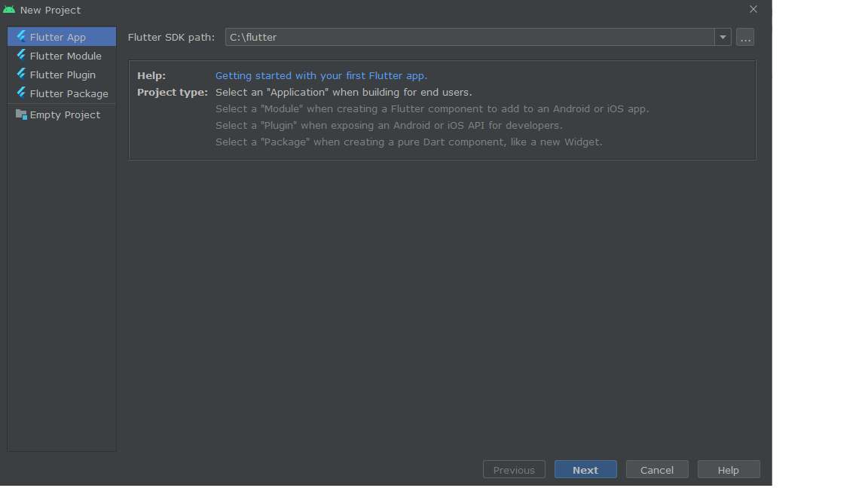The image size is (868, 488).
Task: Click the bold "Help:" label
Action: click(x=151, y=76)
